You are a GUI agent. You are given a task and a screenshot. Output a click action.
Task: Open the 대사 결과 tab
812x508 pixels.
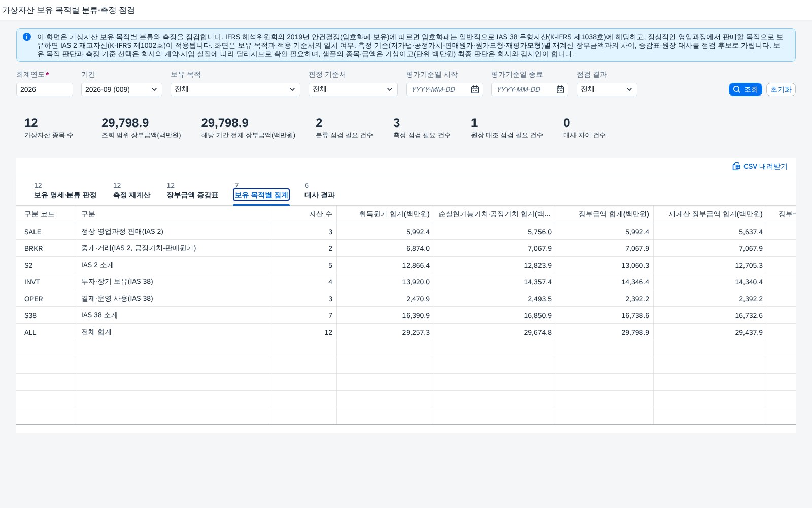320,190
